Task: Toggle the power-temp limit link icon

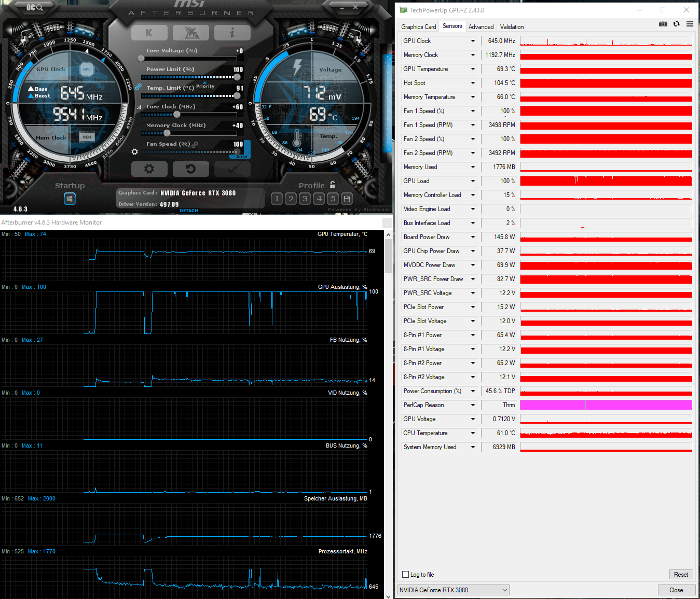Action: (138, 87)
